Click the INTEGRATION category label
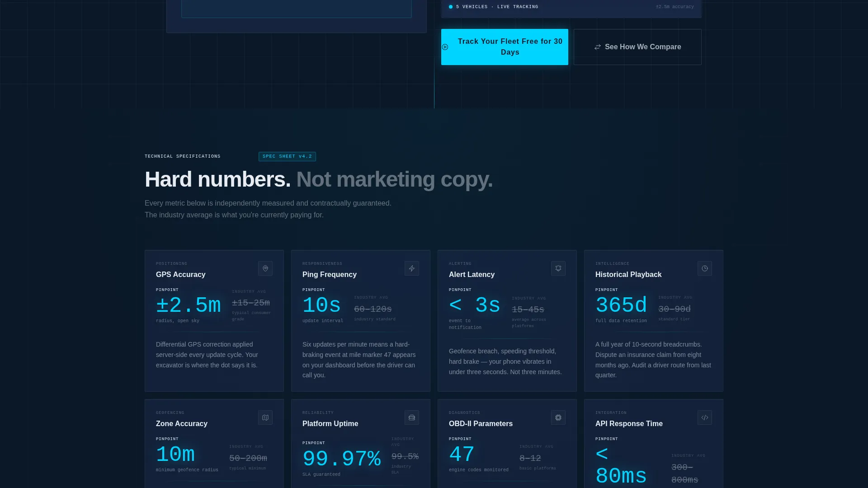This screenshot has height=488, width=868. click(x=611, y=413)
